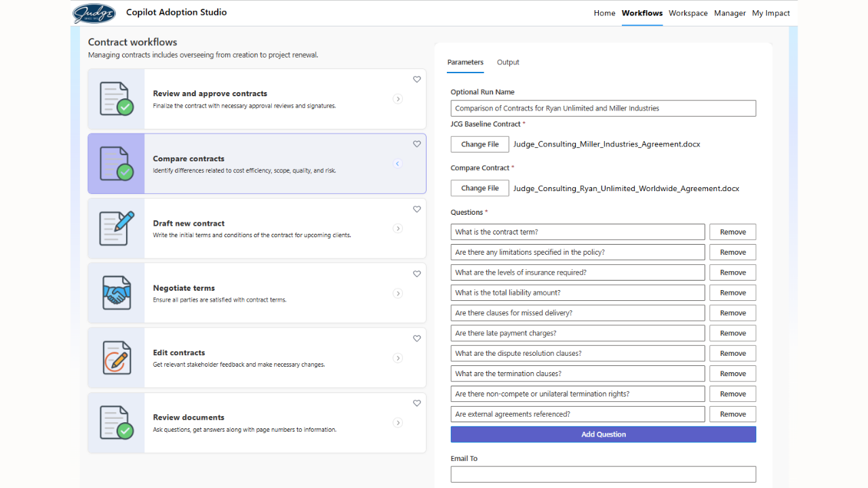Select the 'Draft new contract' title text
Viewport: 868px width, 488px height.
(x=189, y=223)
